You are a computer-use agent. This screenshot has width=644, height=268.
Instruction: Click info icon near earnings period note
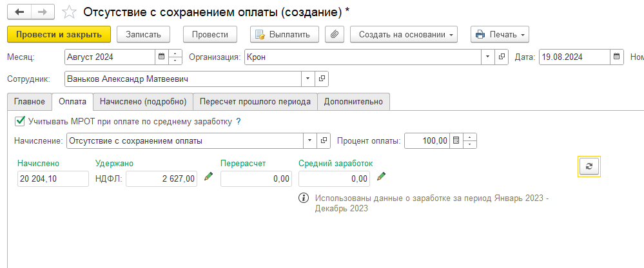(x=304, y=198)
